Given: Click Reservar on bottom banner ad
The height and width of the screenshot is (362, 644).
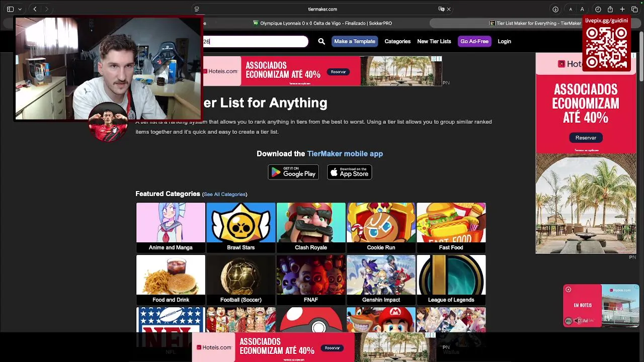Looking at the screenshot, I should (332, 348).
